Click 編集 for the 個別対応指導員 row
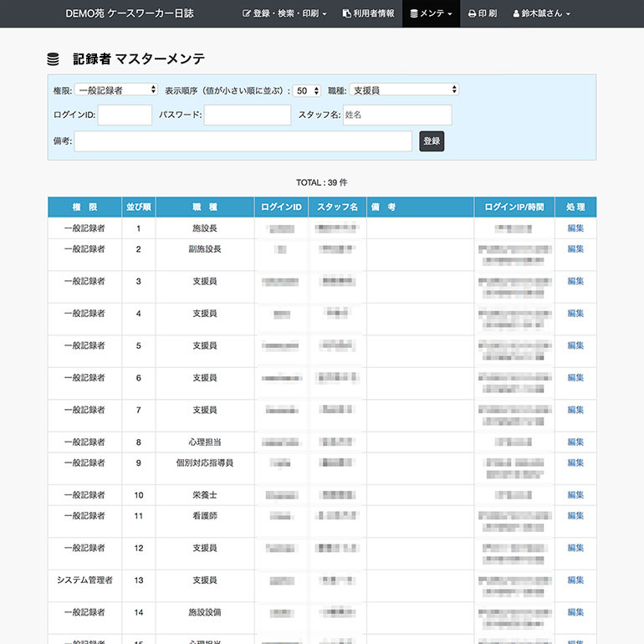This screenshot has height=644, width=644. [575, 463]
